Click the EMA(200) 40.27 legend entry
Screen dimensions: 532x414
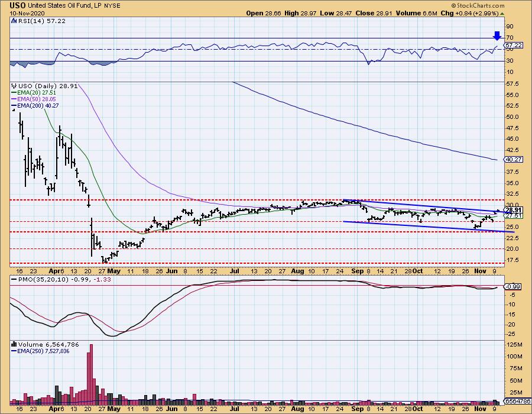[x=38, y=105]
